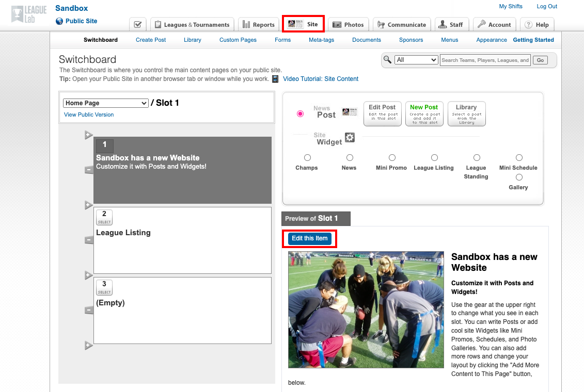Screen dimensions: 584x392
Task: Click the News Post thumbnail icon
Action: point(350,112)
